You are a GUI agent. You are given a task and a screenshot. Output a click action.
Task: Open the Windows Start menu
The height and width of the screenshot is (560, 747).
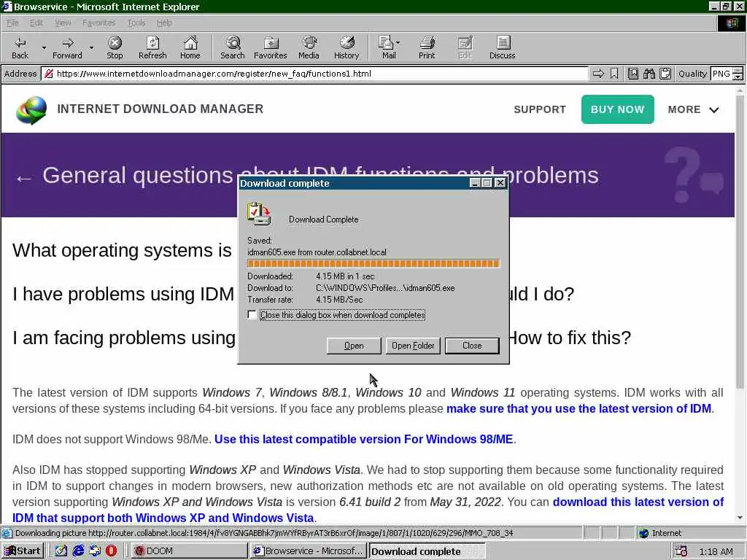(23, 551)
